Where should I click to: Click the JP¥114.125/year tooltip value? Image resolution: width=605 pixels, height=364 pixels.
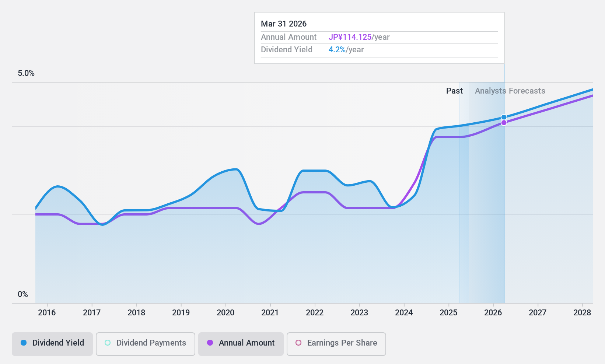pos(359,37)
